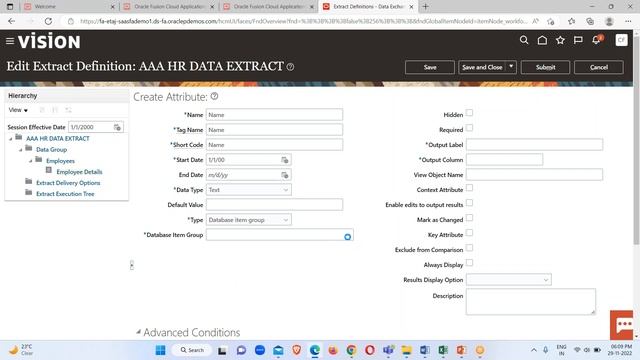Open the Hierarchy View menu
Viewport: 640px width, 360px height.
click(18, 110)
